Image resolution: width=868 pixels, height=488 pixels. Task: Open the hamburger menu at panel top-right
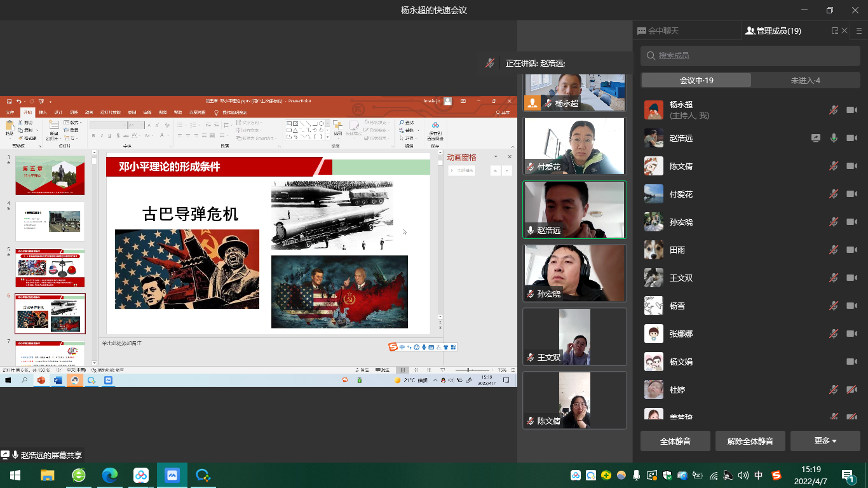click(859, 30)
